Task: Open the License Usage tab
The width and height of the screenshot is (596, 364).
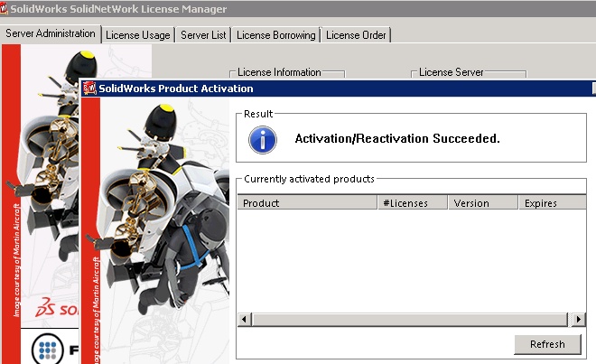Action: [138, 35]
